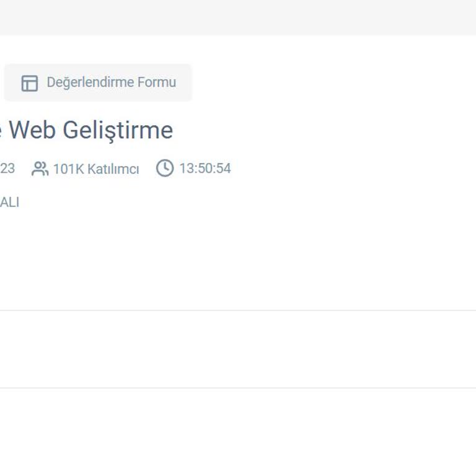476x476 pixels.
Task: Click the empty section between the dividers
Action: pos(238,349)
